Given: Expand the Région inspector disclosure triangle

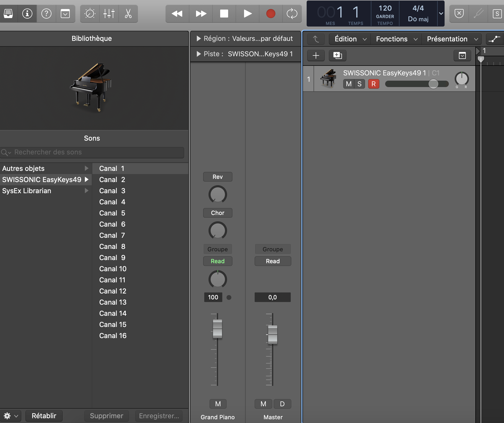Looking at the screenshot, I should click(198, 39).
